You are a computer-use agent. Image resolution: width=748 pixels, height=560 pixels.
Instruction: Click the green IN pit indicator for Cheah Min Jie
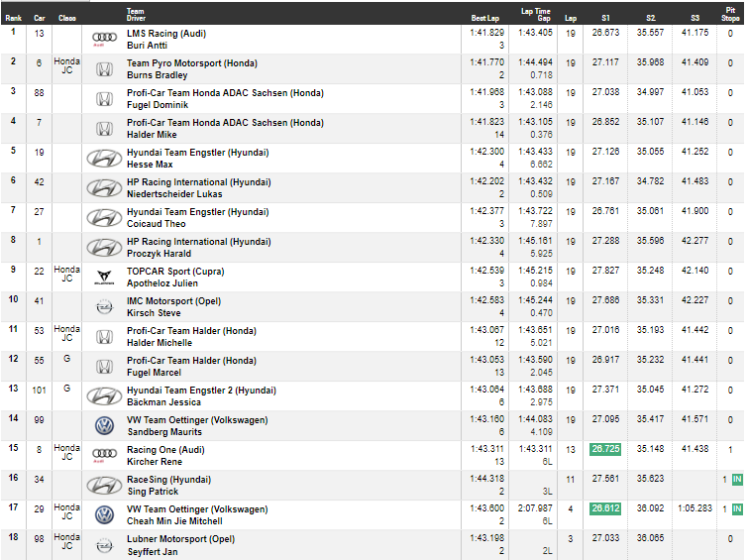(x=737, y=508)
